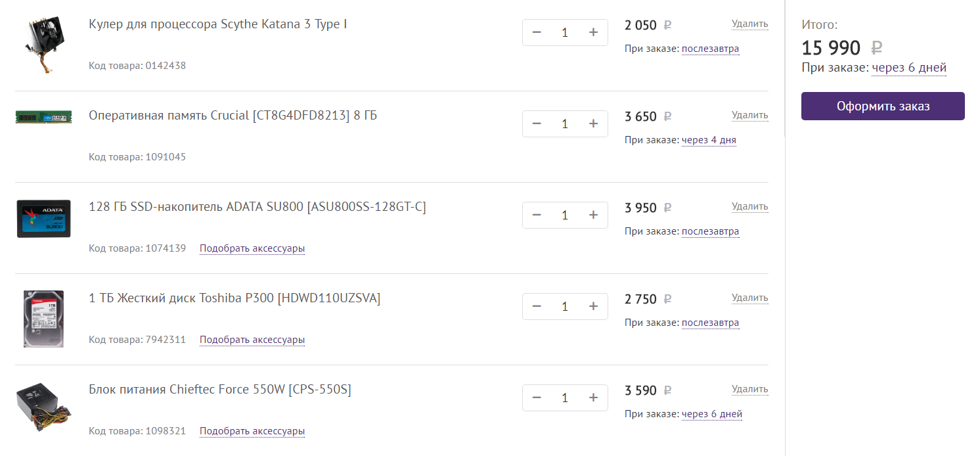Screen dimensions: 980x456
Task: Remove Crucial memory via Удалить link
Action: (749, 115)
